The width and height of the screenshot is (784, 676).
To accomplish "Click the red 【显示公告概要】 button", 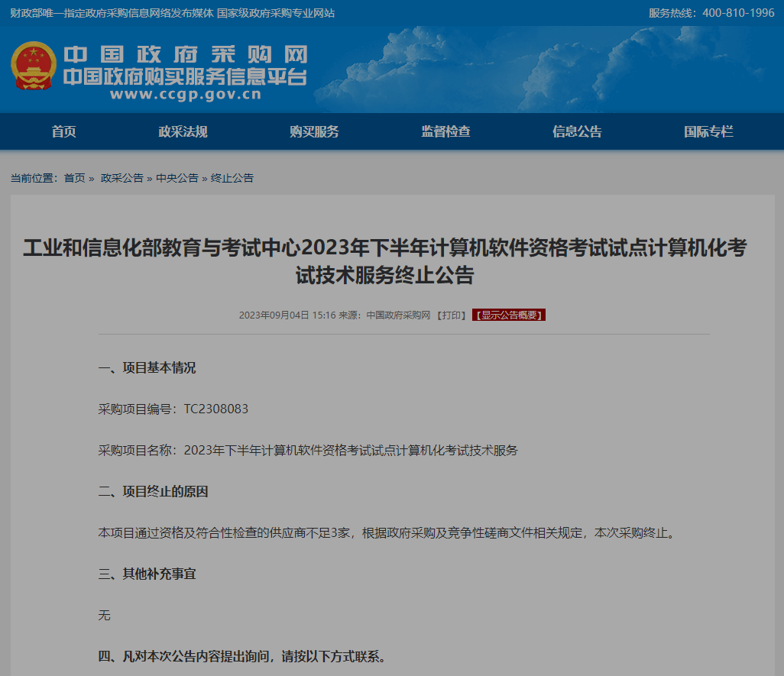I will coord(508,315).
